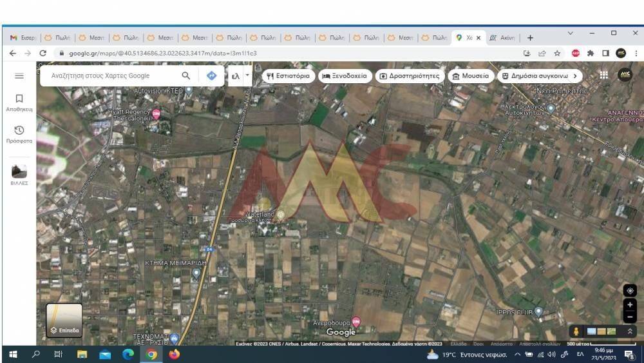Show more category chips with the chevron

click(x=575, y=75)
